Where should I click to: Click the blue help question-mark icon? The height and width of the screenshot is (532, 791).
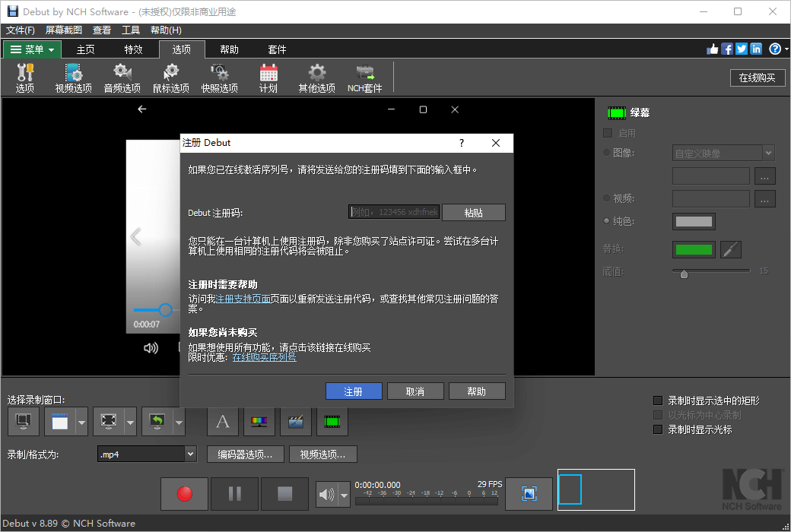pyautogui.click(x=775, y=49)
